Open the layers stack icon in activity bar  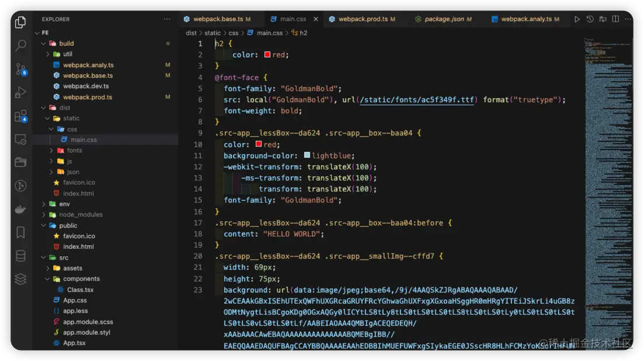(20, 279)
